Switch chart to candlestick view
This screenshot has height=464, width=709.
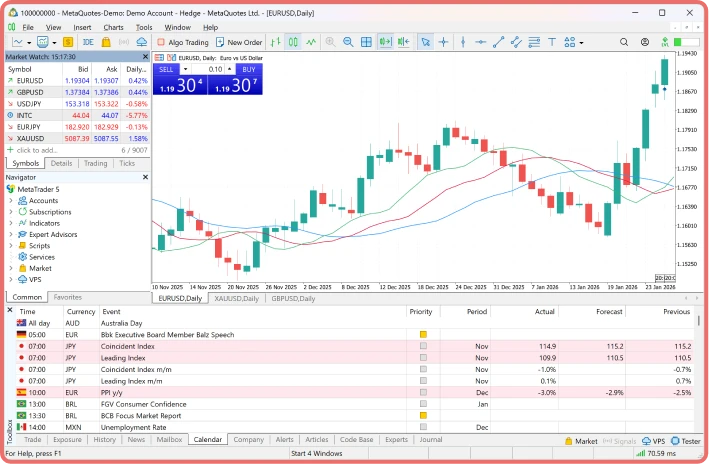[x=293, y=42]
